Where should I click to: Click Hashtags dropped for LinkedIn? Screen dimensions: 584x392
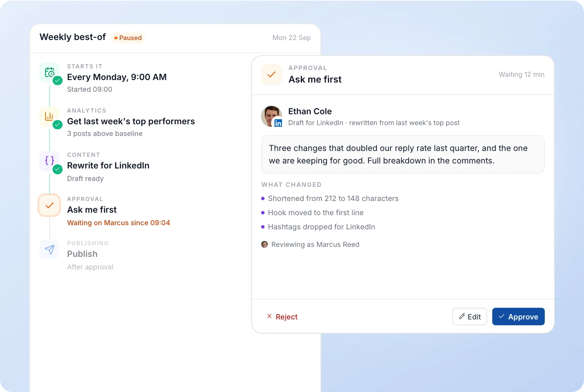[x=322, y=227]
